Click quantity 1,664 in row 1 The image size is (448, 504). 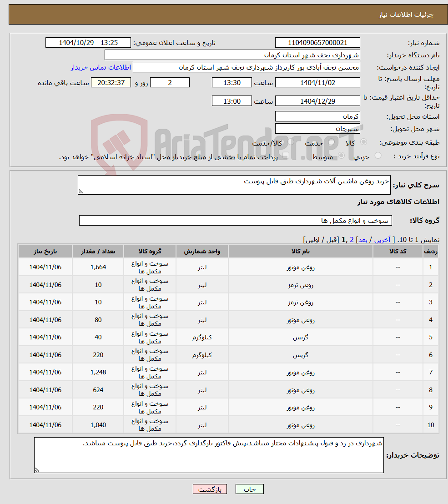pyautogui.click(x=98, y=267)
